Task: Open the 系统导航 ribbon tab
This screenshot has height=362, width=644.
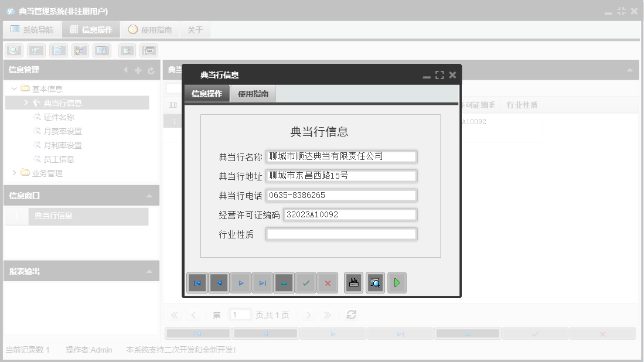Action: pyautogui.click(x=32, y=28)
